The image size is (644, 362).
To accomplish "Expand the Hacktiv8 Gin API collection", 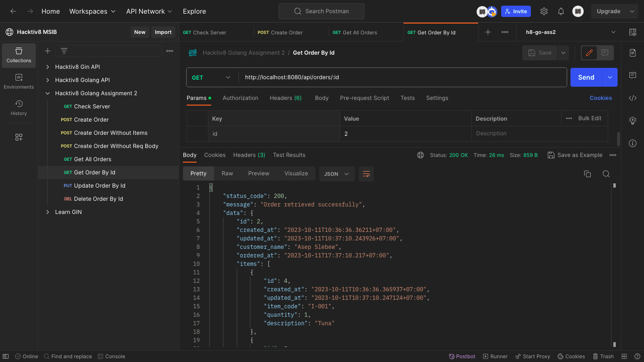I will (x=48, y=67).
